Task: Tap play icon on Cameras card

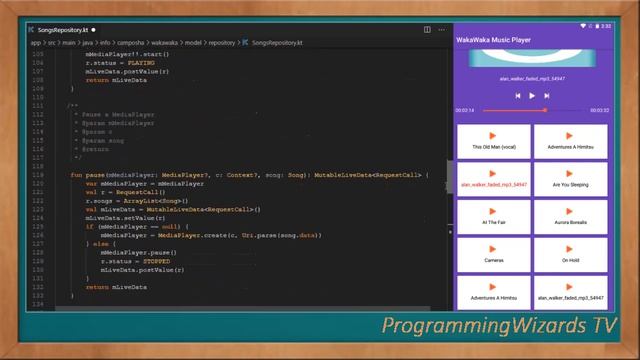Action: click(x=493, y=249)
